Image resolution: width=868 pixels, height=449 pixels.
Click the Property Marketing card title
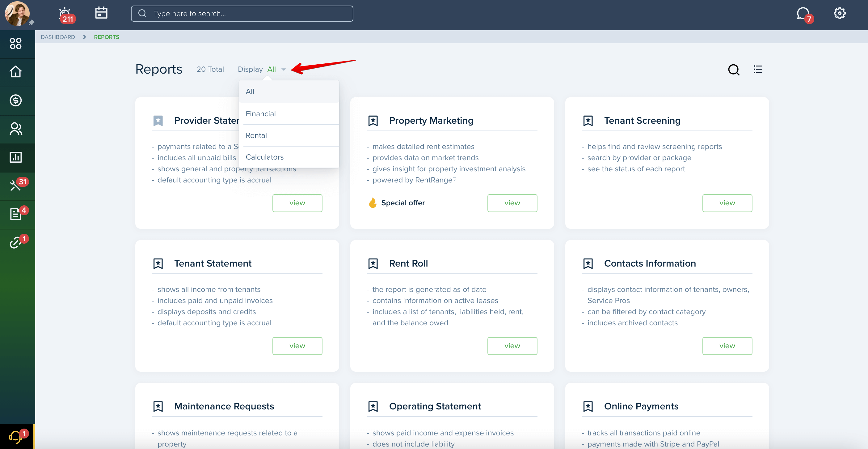[431, 120]
